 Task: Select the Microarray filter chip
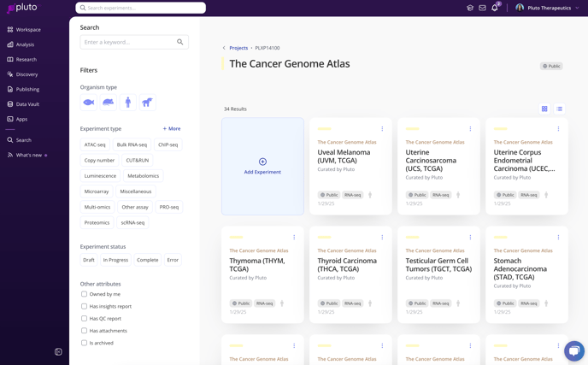[x=97, y=191]
